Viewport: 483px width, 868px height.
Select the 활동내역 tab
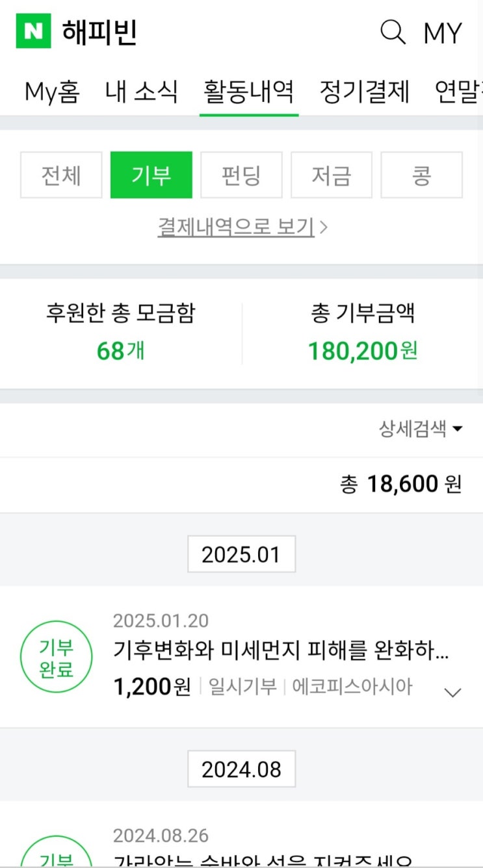pos(249,92)
